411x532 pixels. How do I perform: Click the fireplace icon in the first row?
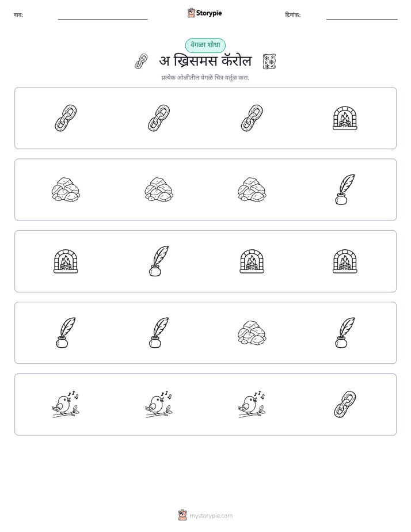click(x=345, y=118)
